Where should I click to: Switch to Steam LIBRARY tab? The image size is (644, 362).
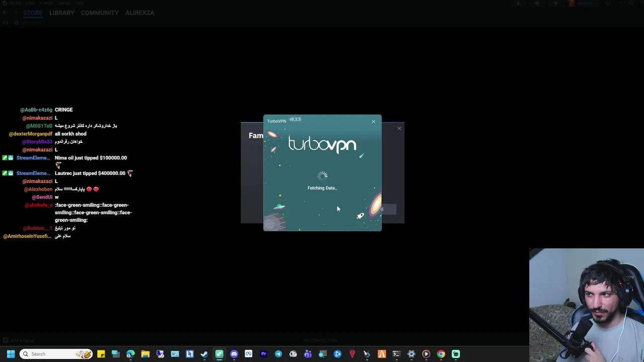tap(62, 13)
